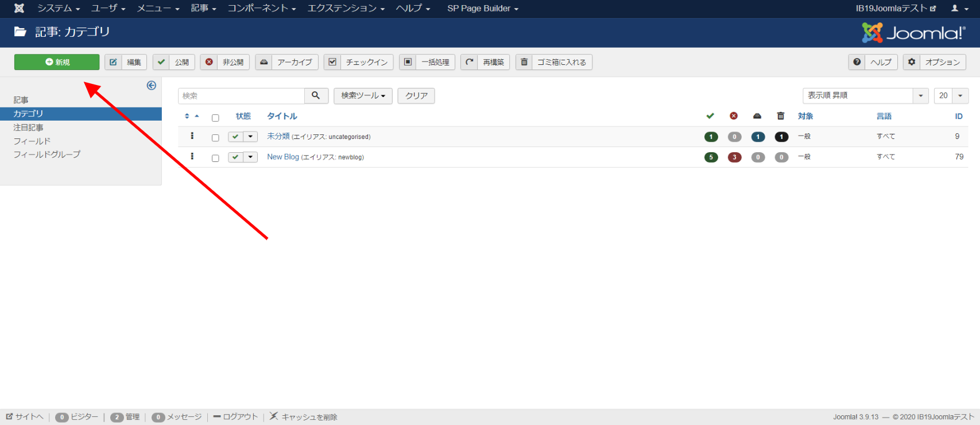Click the green 新規 button
The height and width of the screenshot is (425, 980).
57,62
